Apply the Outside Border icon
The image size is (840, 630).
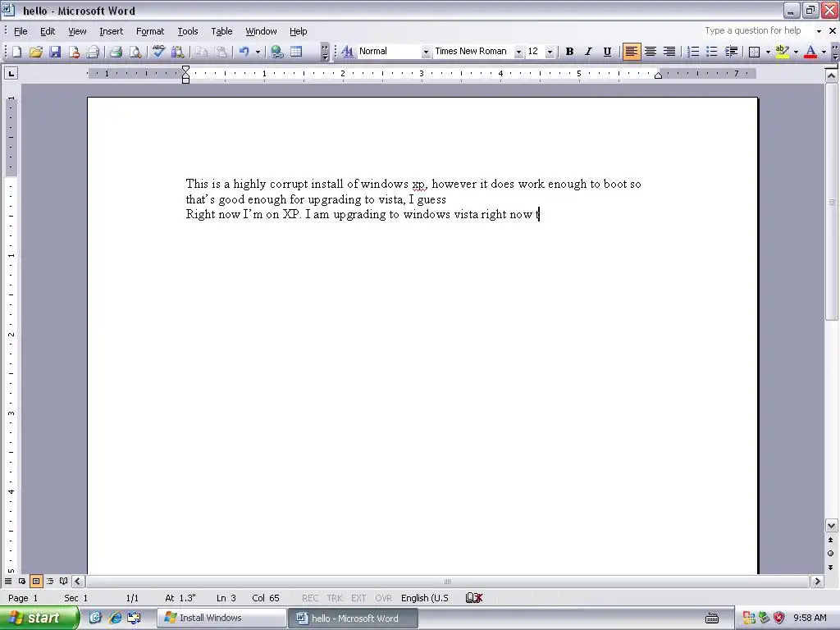click(755, 52)
